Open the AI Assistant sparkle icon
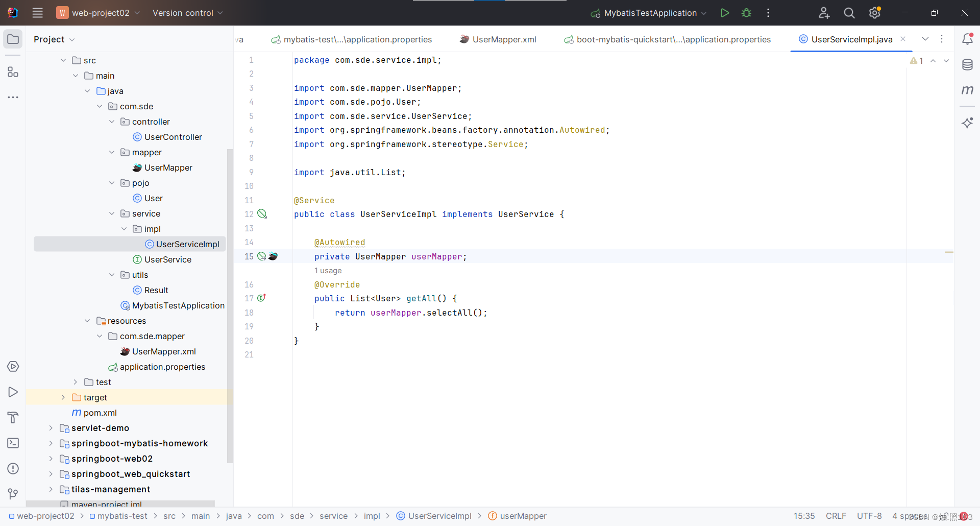This screenshot has width=980, height=526. [x=967, y=123]
